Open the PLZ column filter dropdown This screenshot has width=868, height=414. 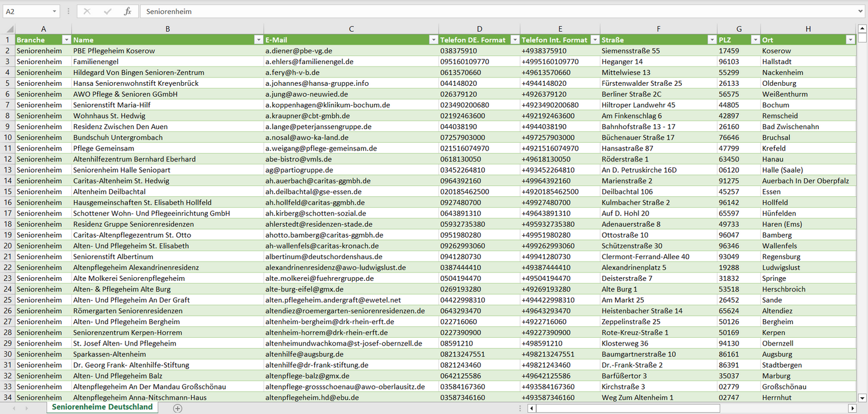754,40
